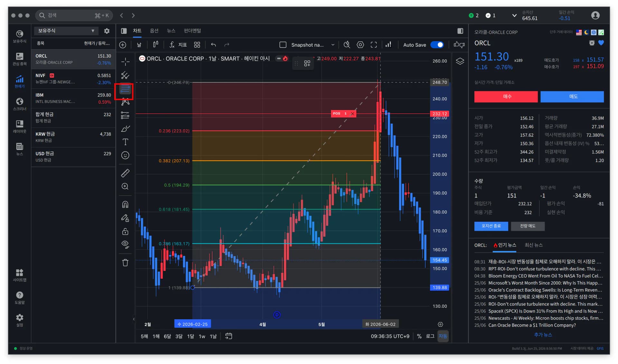Check the Snapshot checkbox
The image size is (618, 364).
click(283, 45)
